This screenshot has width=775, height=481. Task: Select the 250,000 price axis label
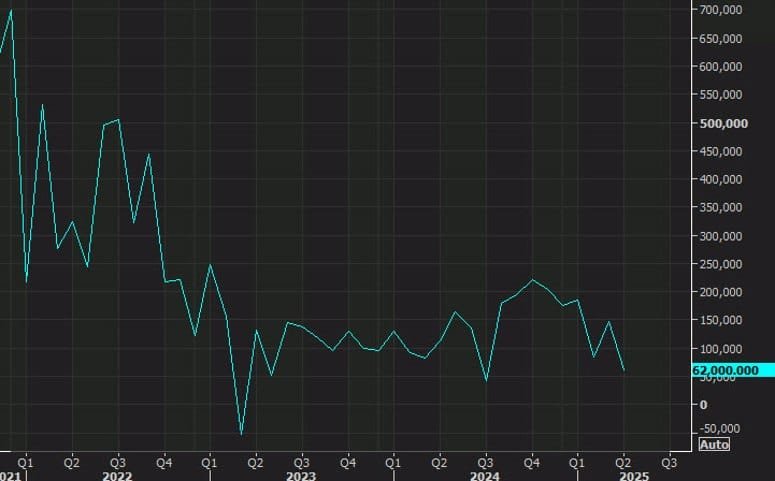(x=720, y=264)
